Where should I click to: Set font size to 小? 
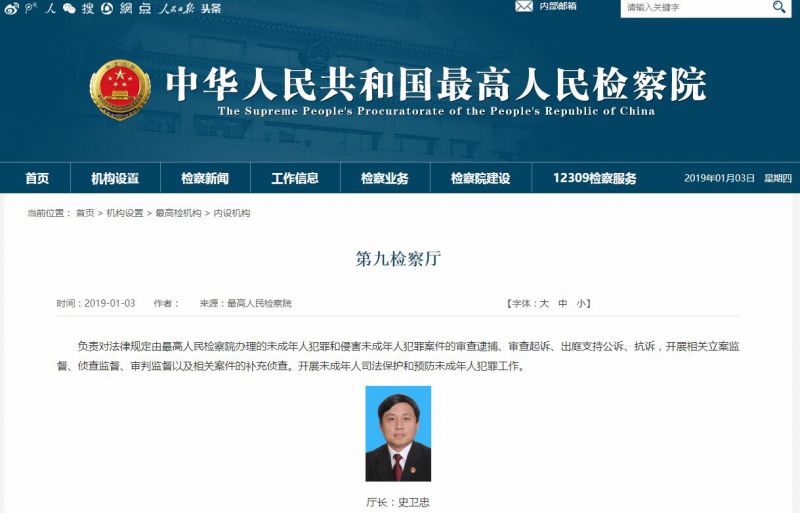581,303
